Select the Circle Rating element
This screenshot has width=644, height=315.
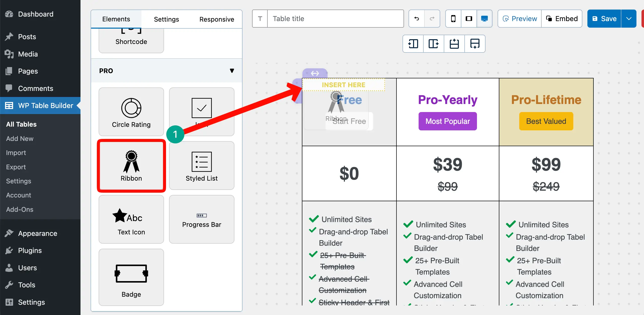click(131, 112)
